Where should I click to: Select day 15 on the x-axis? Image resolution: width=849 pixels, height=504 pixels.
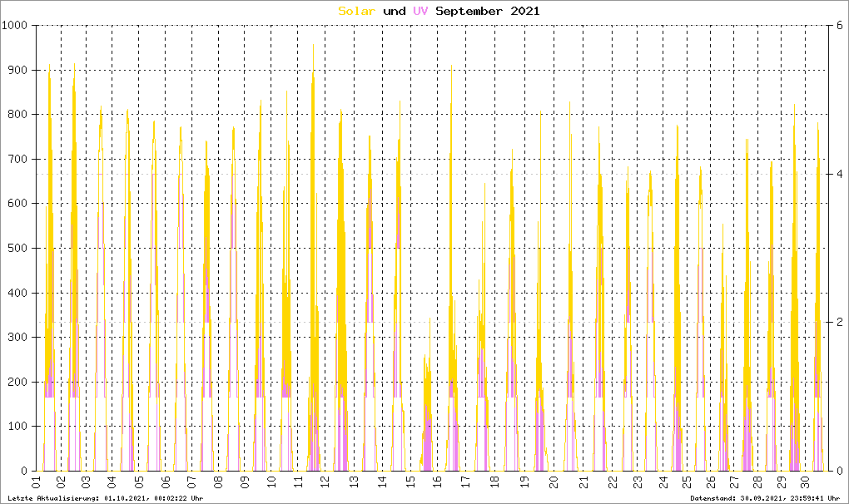pyautogui.click(x=410, y=482)
